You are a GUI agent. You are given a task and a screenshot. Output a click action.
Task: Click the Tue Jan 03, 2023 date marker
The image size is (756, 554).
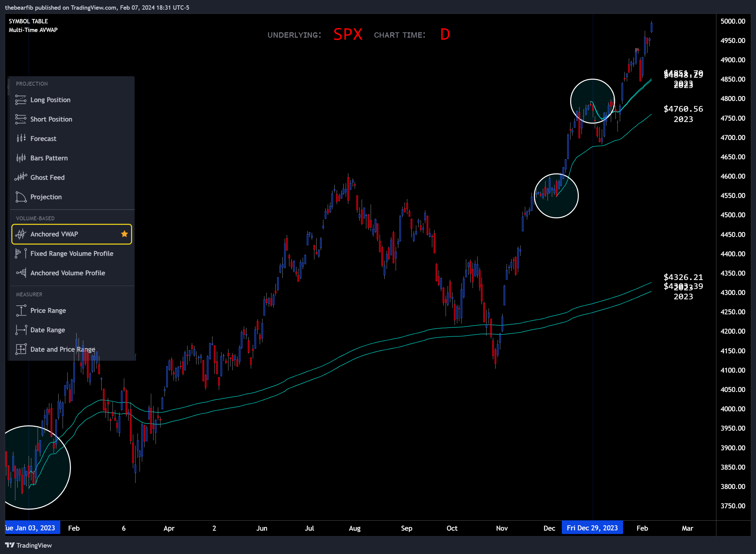[x=32, y=528]
